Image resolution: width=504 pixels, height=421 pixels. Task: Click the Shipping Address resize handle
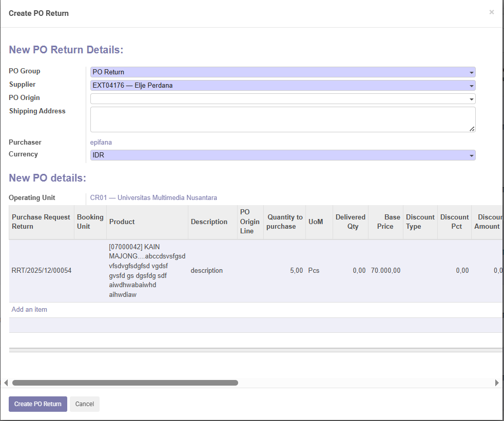472,129
